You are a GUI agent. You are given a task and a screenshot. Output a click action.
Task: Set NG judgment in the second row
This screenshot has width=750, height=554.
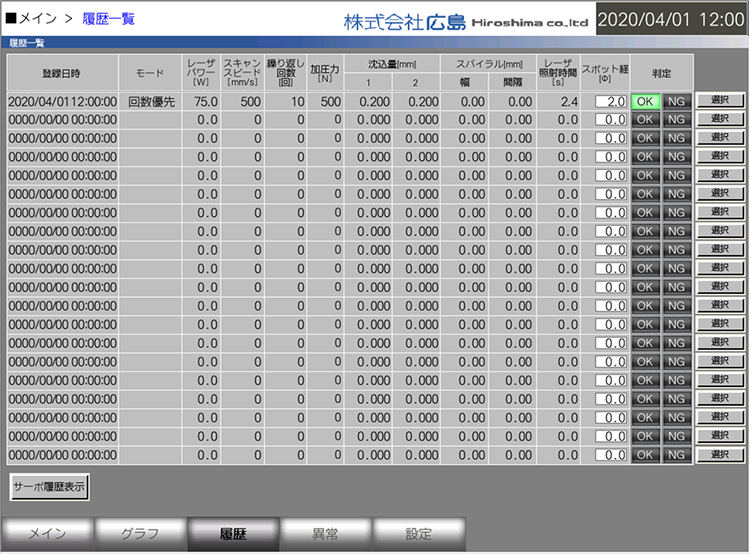[677, 120]
